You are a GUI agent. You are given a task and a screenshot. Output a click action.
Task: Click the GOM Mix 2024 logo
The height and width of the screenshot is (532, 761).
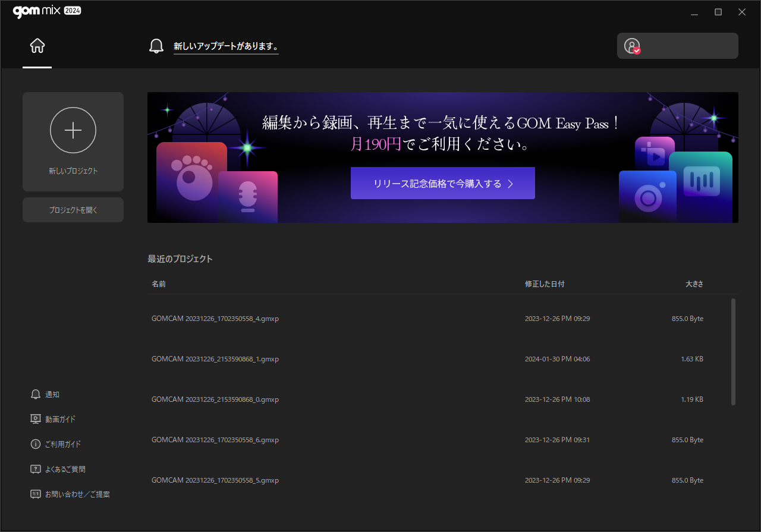click(47, 11)
